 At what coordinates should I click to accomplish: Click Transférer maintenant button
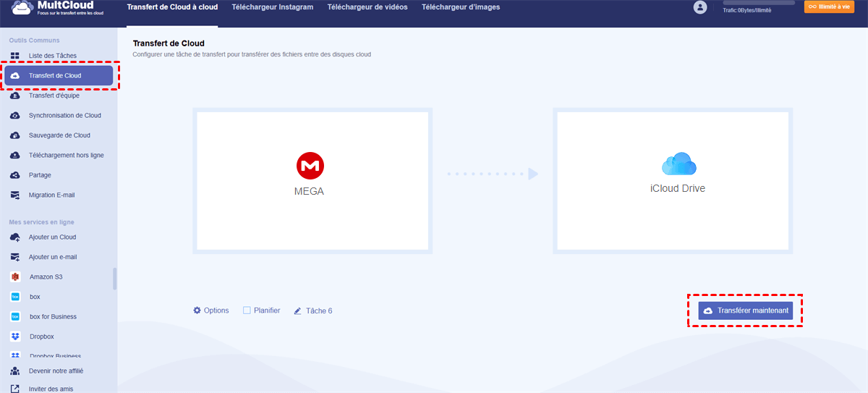[745, 310]
